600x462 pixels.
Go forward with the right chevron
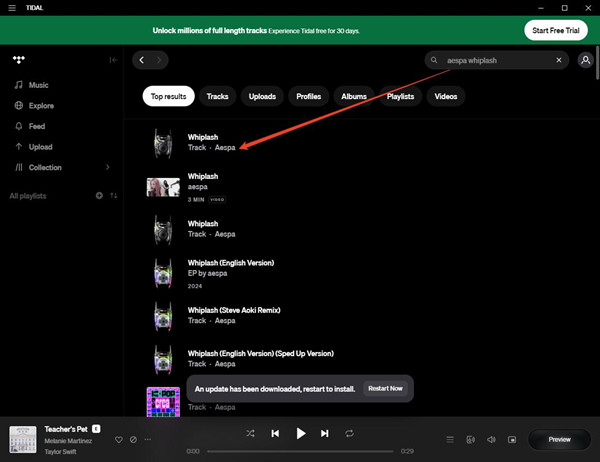(x=159, y=60)
